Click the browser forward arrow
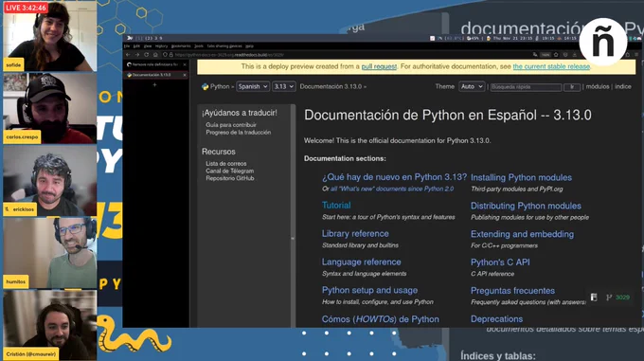644x361 pixels. [137, 55]
